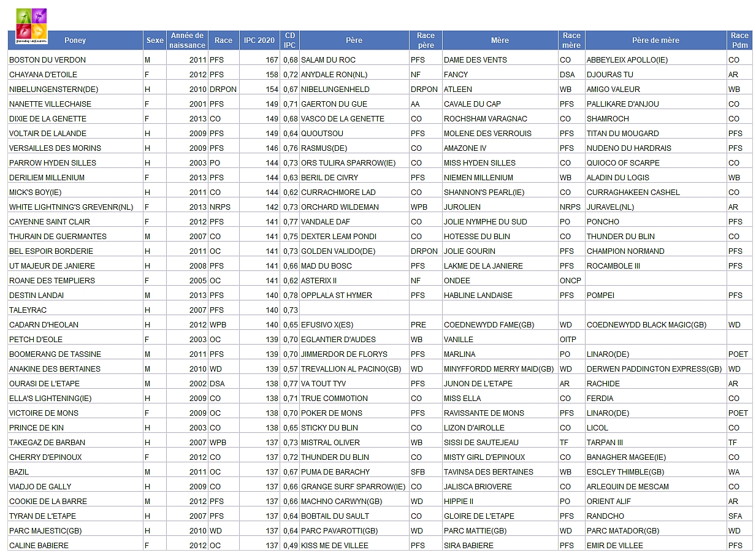Select pony VICTOIRE DE MONS

tap(44, 413)
